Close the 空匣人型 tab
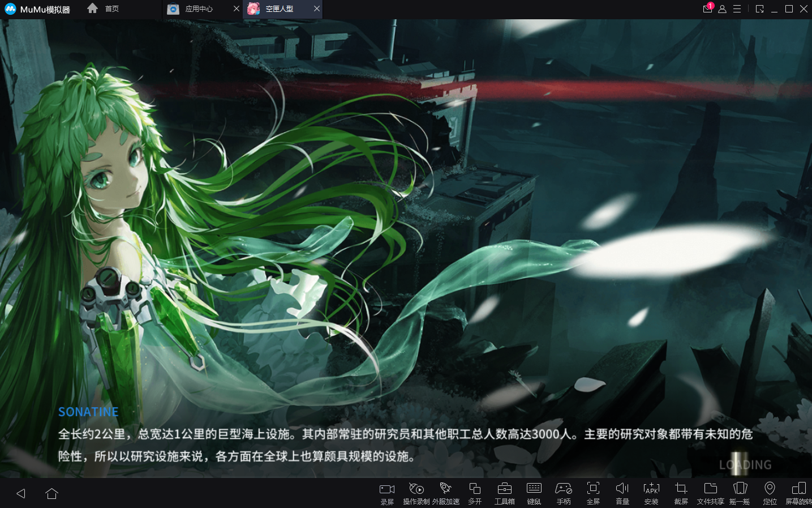 [x=317, y=9]
